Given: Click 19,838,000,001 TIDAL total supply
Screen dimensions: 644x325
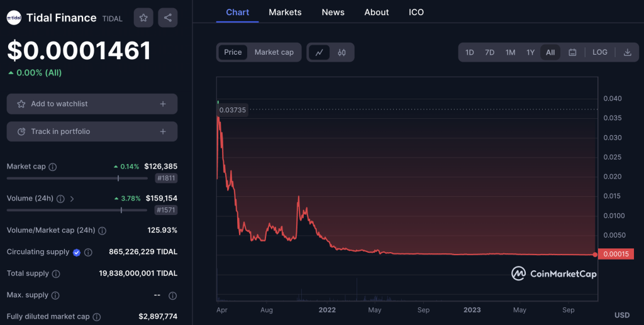Looking at the screenshot, I should (138, 273).
